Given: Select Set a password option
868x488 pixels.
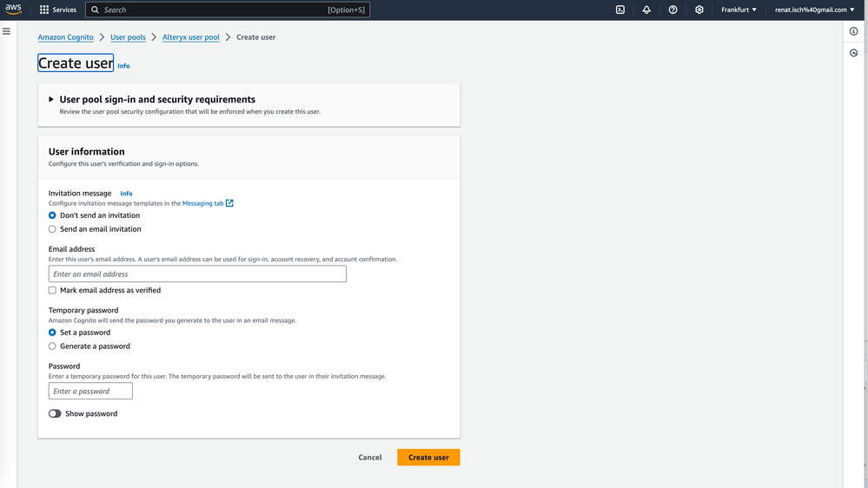Looking at the screenshot, I should (x=52, y=333).
